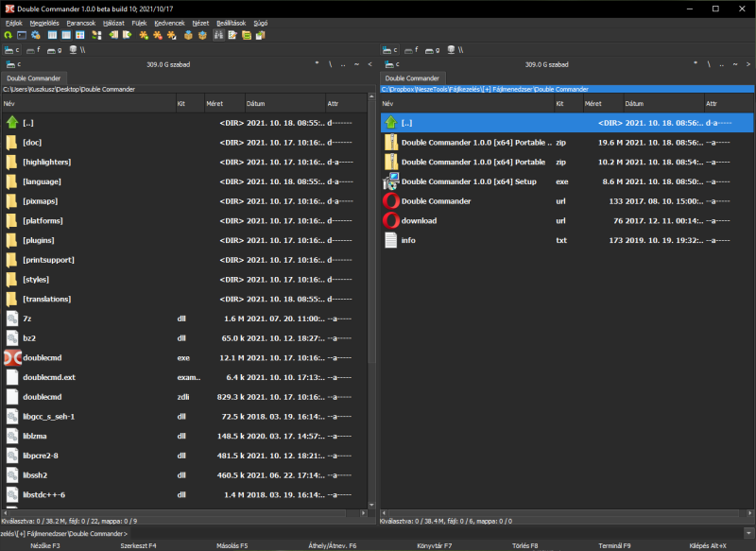The height and width of the screenshot is (551, 756).
Task: Click Extract files box icon
Action: [x=202, y=35]
